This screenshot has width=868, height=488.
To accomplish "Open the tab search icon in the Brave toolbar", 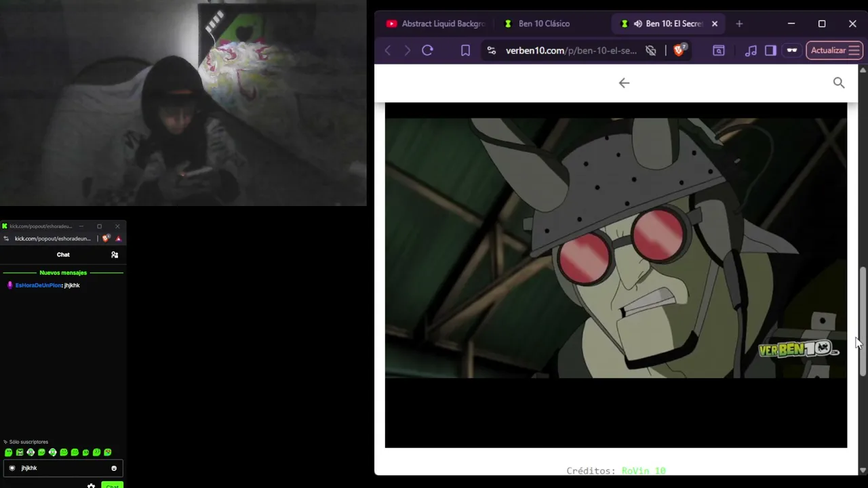I will (719, 50).
